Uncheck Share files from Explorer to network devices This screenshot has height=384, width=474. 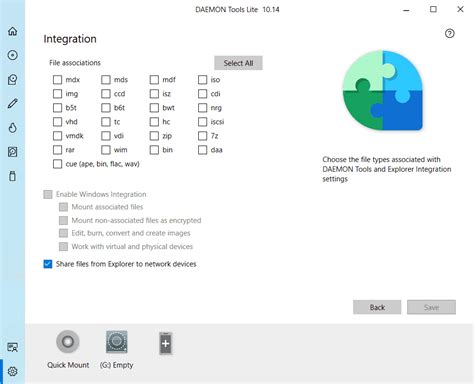pos(48,264)
